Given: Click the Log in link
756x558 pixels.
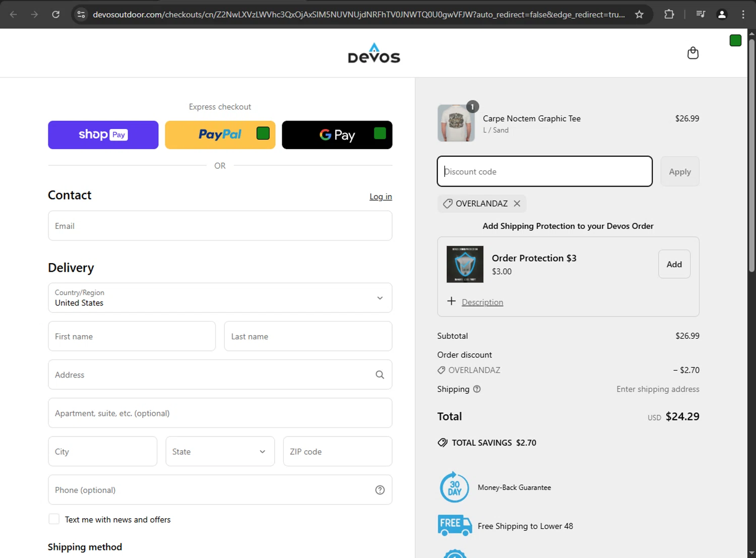Looking at the screenshot, I should click(381, 197).
